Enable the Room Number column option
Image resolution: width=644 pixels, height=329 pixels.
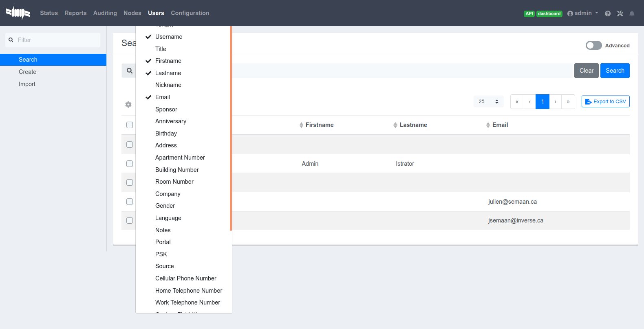pos(183,182)
